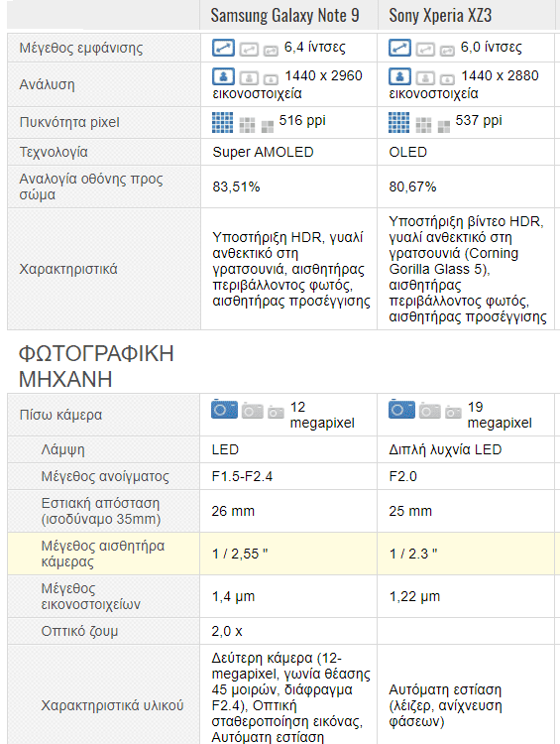Image resolution: width=560 pixels, height=744 pixels.
Task: Click the Δεύτερη κάμερα hardware features text
Action: [291, 697]
